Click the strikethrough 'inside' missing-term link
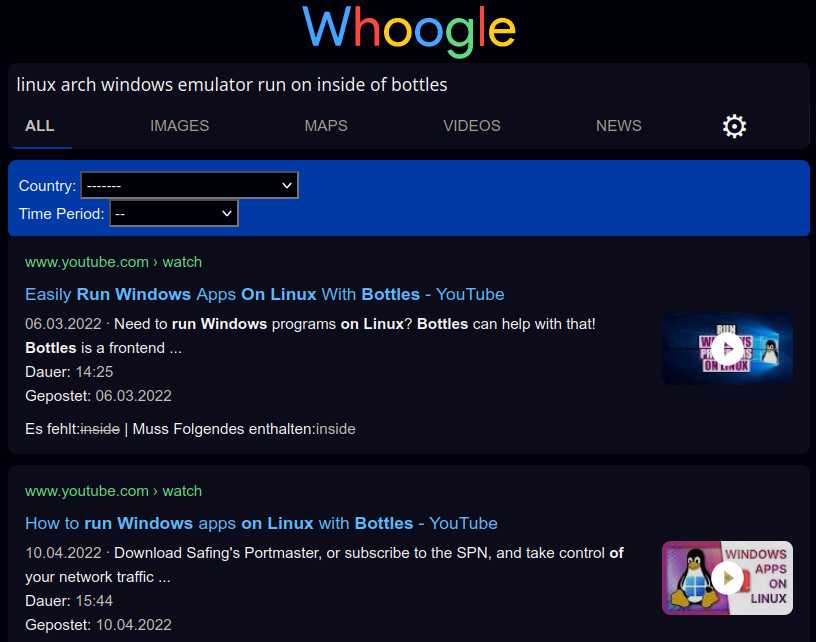The height and width of the screenshot is (642, 816). pyautogui.click(x=100, y=428)
